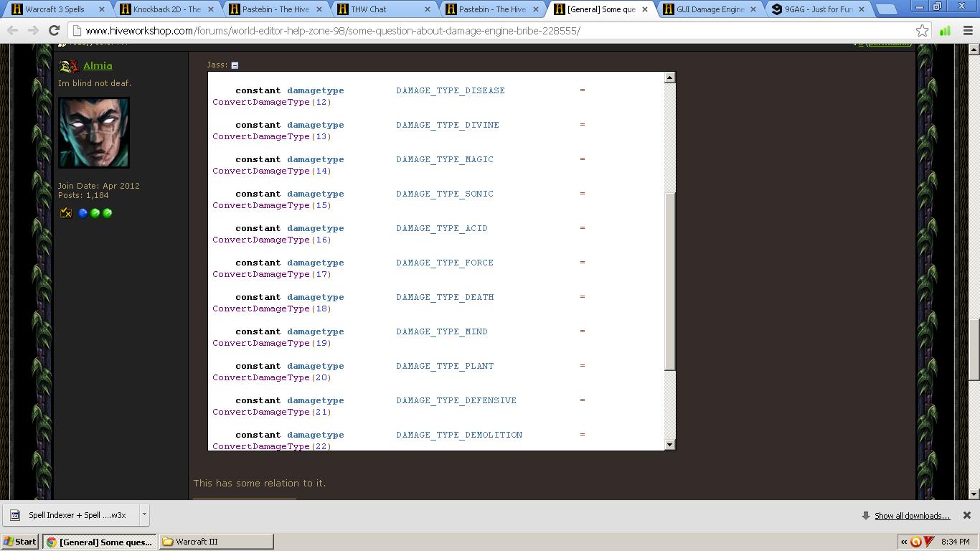Close the active General Some ques tab
The image size is (980, 551).
coord(645,9)
